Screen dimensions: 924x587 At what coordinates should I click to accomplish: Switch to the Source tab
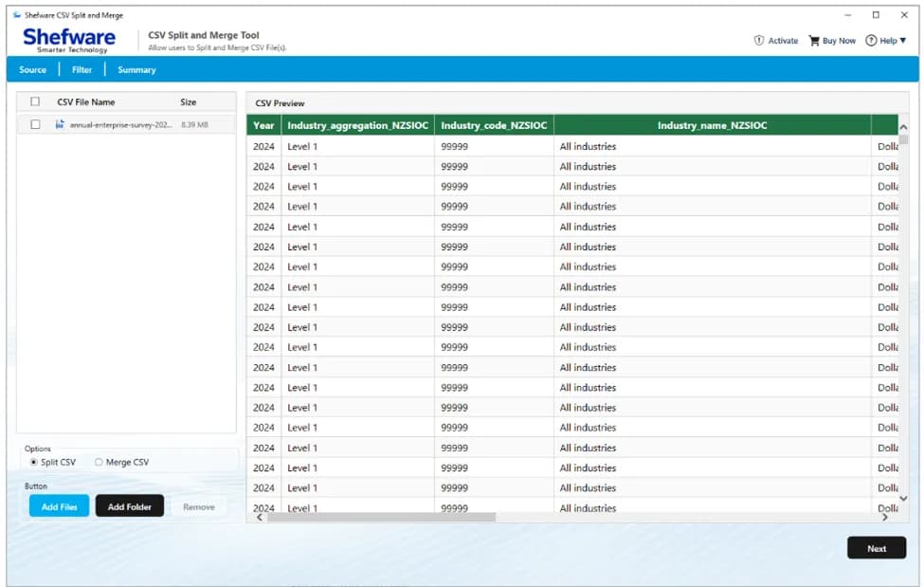click(32, 69)
